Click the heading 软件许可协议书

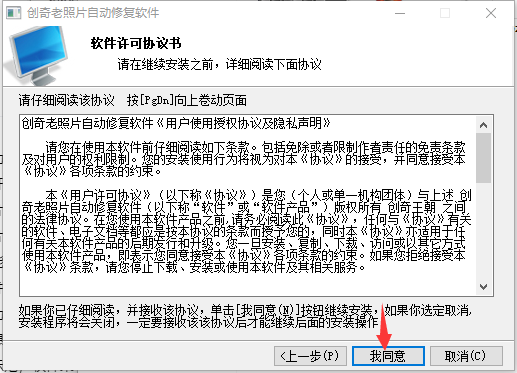pos(136,44)
